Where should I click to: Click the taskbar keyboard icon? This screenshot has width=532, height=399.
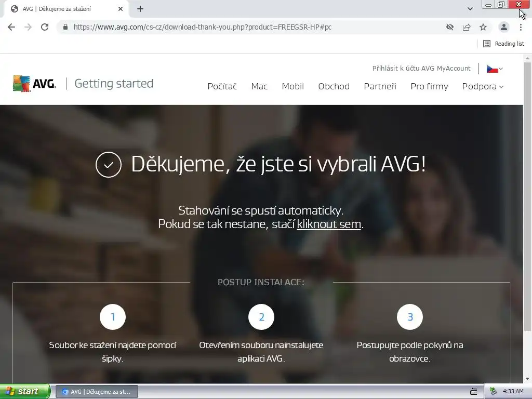click(x=474, y=392)
